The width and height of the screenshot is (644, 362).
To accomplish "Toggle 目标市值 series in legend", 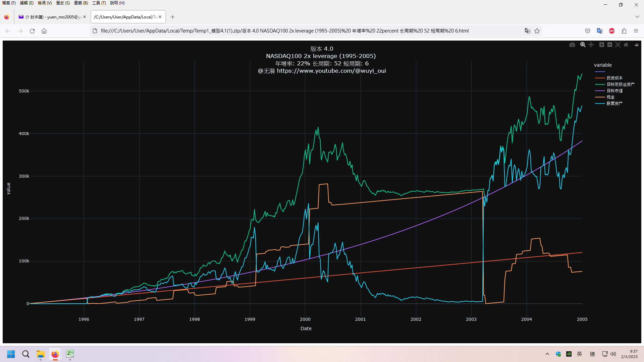I will click(614, 91).
